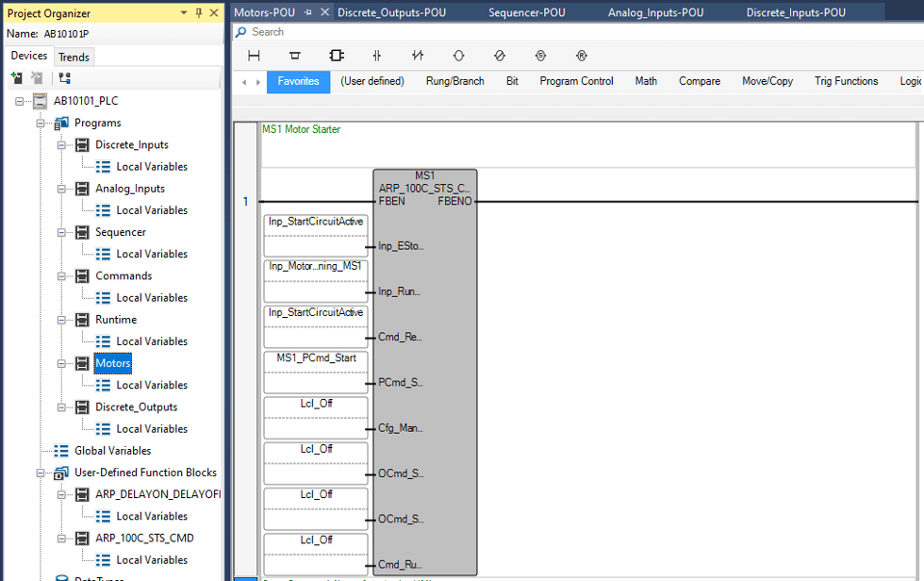Screen dimensions: 924x581
Task: Switch to the Analog_Inputs-POU tab
Action: pos(656,12)
